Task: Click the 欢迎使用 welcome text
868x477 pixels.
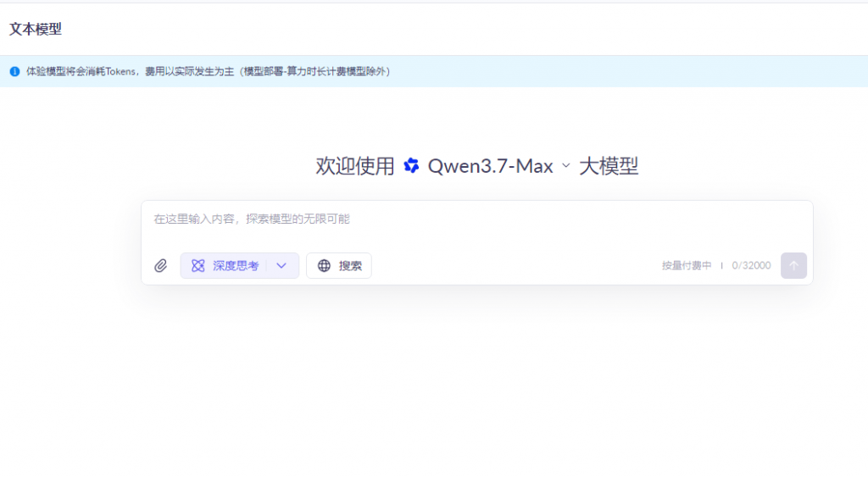Action: (x=355, y=166)
